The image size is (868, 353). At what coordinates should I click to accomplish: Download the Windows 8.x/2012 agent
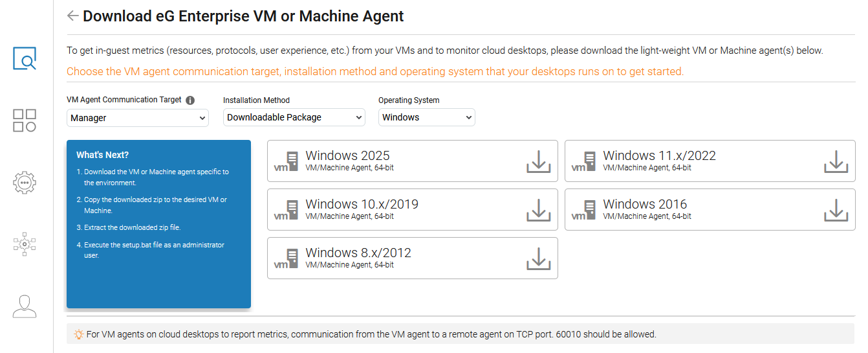pyautogui.click(x=538, y=259)
